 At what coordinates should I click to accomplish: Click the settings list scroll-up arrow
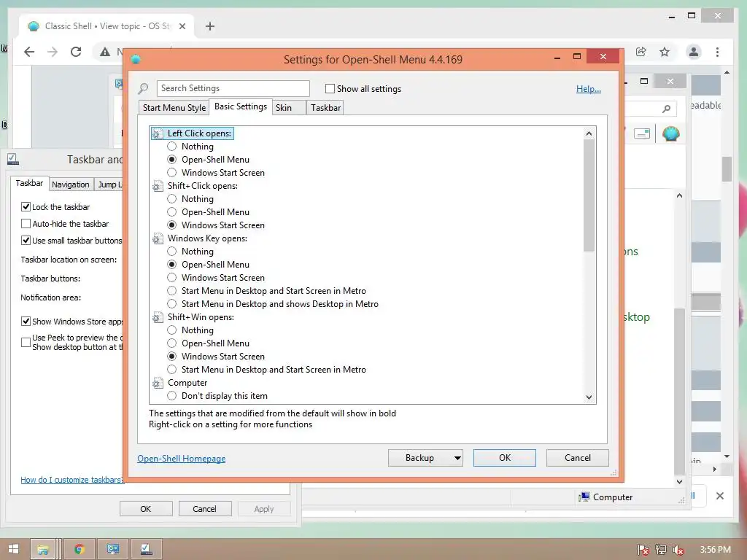click(589, 134)
